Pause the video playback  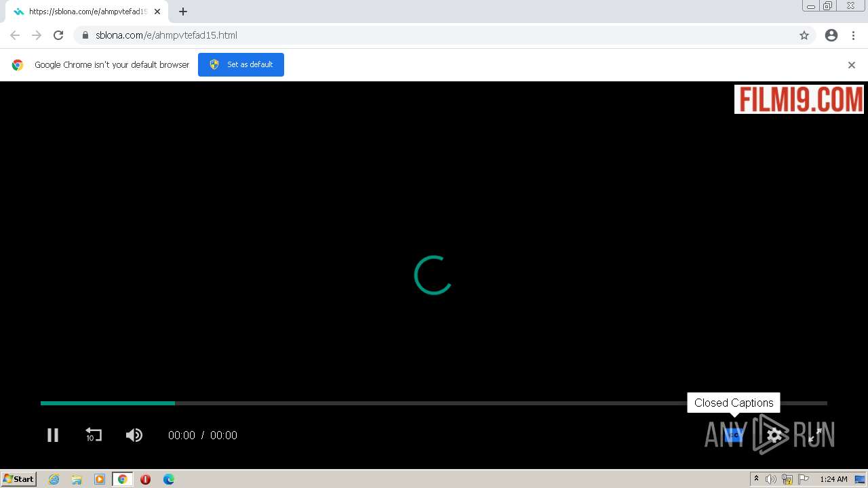point(53,435)
